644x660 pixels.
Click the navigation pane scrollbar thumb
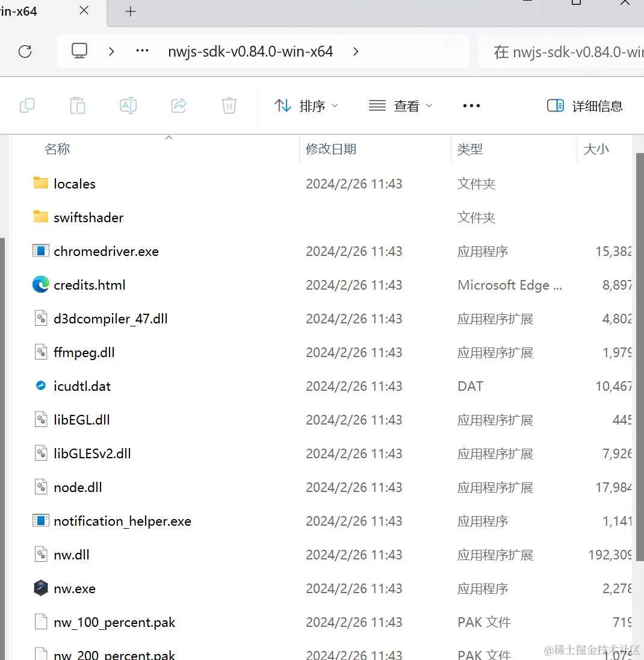(2, 449)
